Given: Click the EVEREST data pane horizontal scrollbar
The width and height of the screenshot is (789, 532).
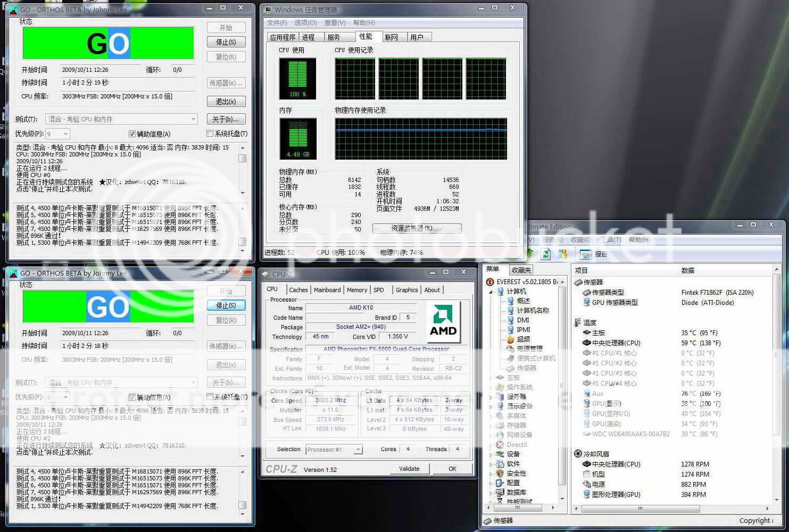Looking at the screenshot, I should coord(670,509).
